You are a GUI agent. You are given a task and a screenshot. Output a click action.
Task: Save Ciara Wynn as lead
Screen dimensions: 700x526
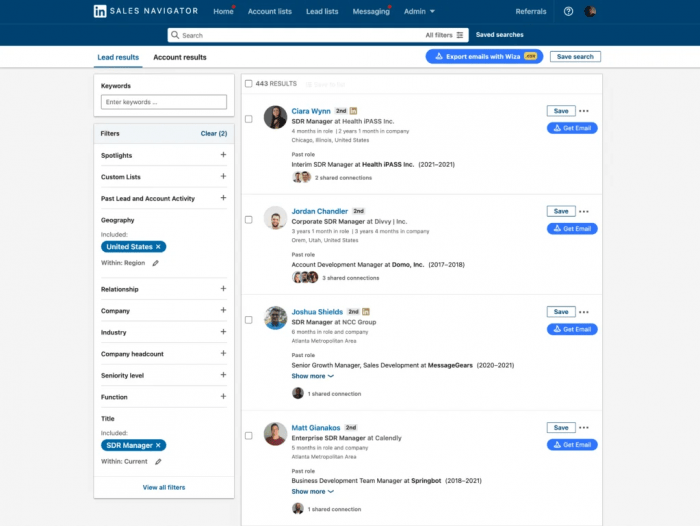(x=561, y=111)
